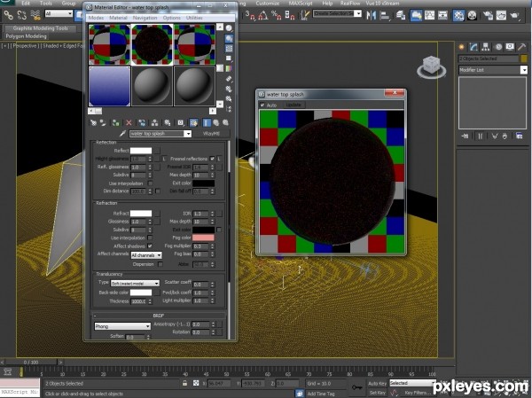Open the Motion command panel tab
The width and height of the screenshot is (532, 398).
click(498, 47)
